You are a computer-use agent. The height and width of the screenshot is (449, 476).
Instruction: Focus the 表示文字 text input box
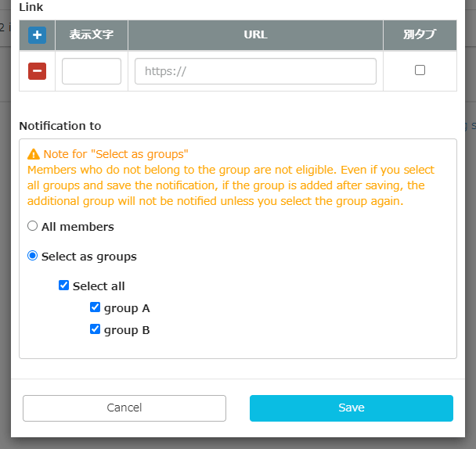pyautogui.click(x=91, y=71)
